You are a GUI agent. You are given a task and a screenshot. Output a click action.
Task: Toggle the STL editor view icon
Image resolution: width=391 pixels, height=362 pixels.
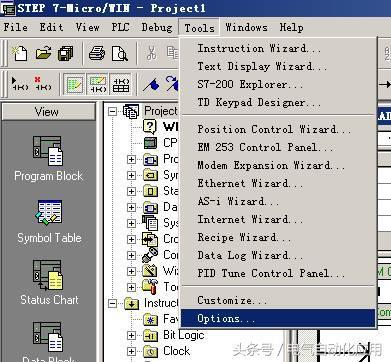pyautogui.click(x=74, y=84)
